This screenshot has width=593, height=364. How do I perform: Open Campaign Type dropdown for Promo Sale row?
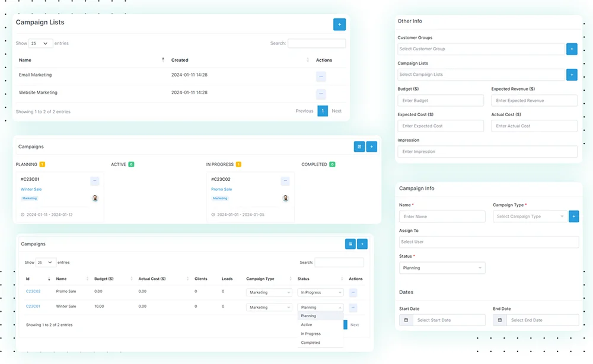point(269,292)
